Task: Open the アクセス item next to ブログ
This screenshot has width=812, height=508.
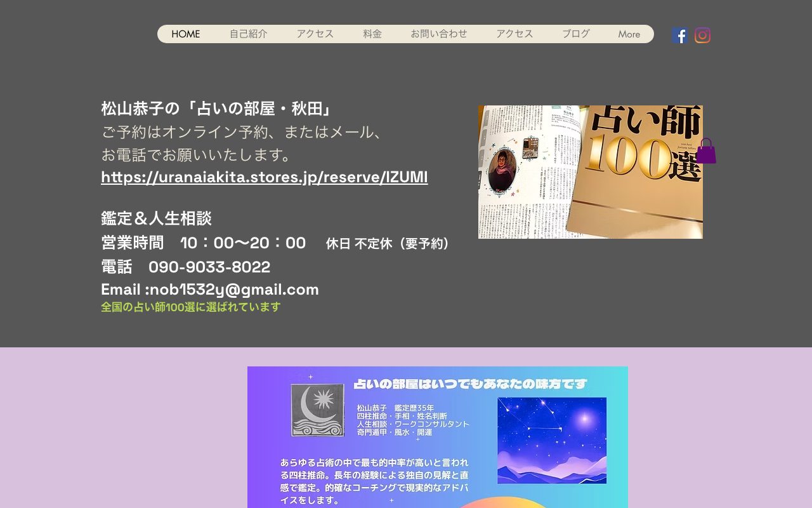Action: 514,34
